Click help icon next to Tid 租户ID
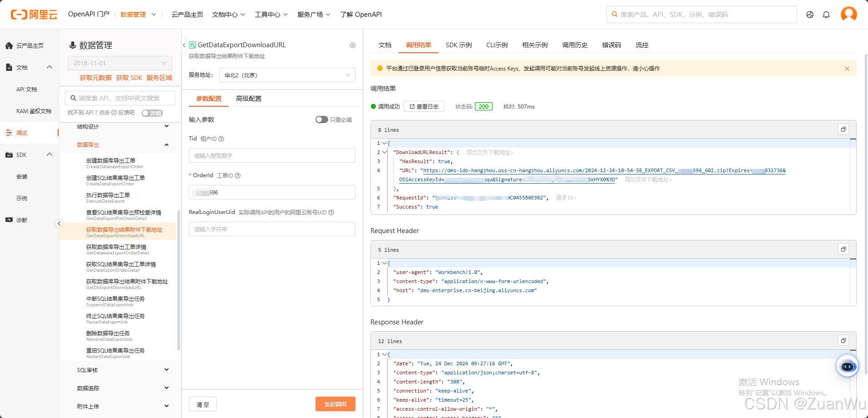The image size is (868, 418). [221, 139]
